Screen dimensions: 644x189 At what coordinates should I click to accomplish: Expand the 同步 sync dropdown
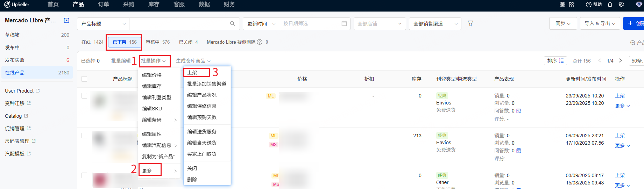[x=563, y=23]
